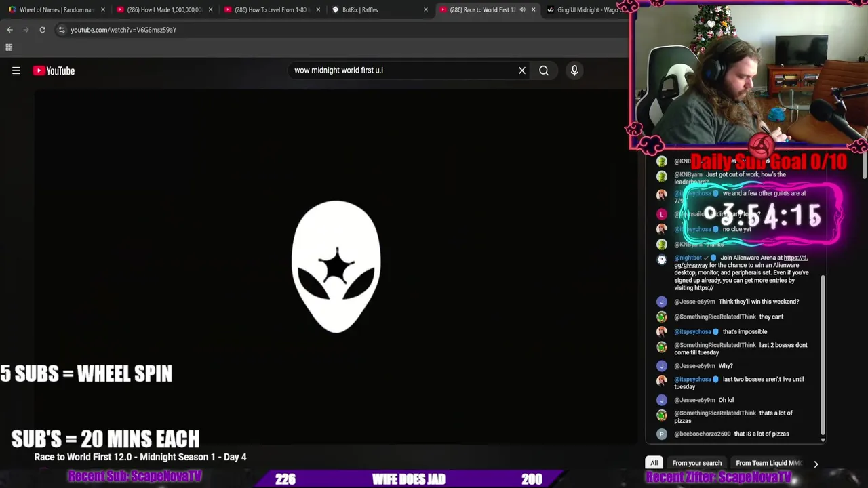Viewport: 868px width, 488px height.
Task: Open Jesse-e6y9m avatar beside 'Think they'll win'
Action: click(662, 302)
